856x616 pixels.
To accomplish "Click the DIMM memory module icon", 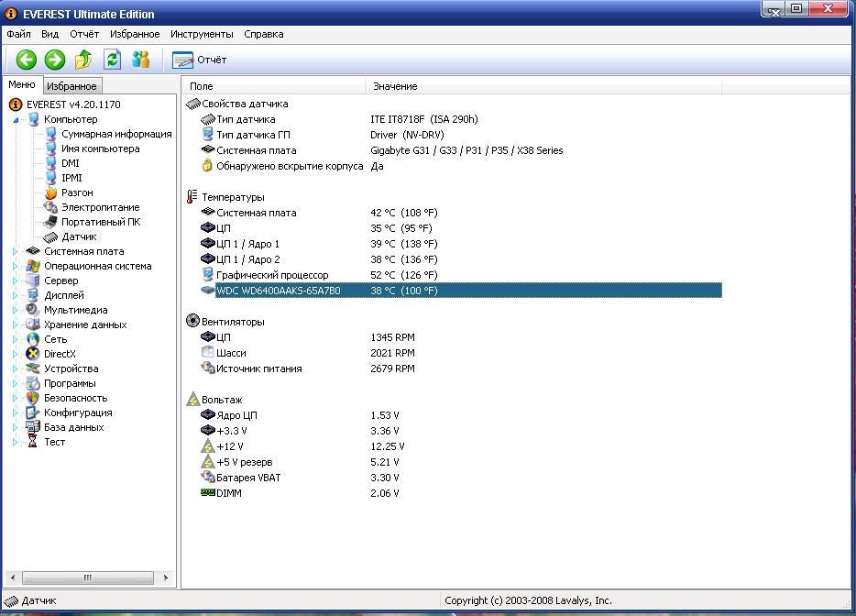I will pos(208,492).
